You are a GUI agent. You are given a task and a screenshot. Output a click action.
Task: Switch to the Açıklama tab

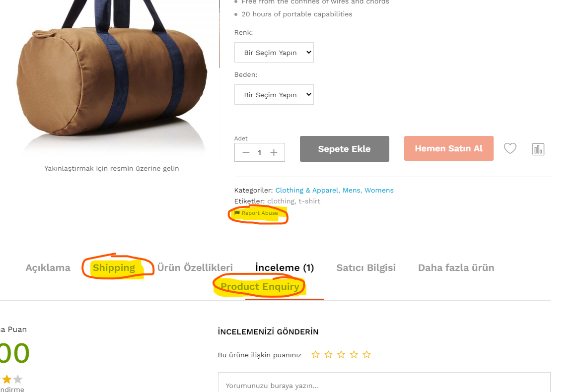48,267
